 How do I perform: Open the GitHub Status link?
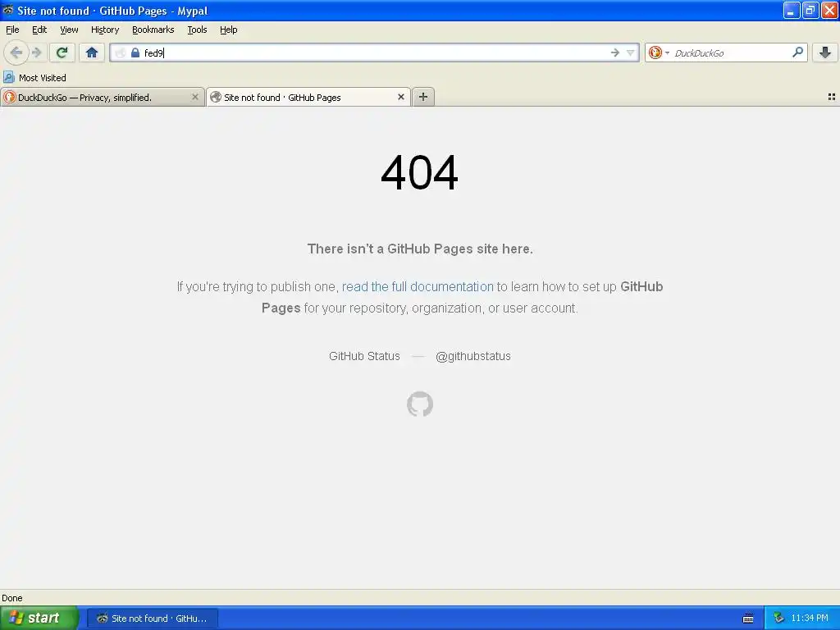[x=364, y=356]
